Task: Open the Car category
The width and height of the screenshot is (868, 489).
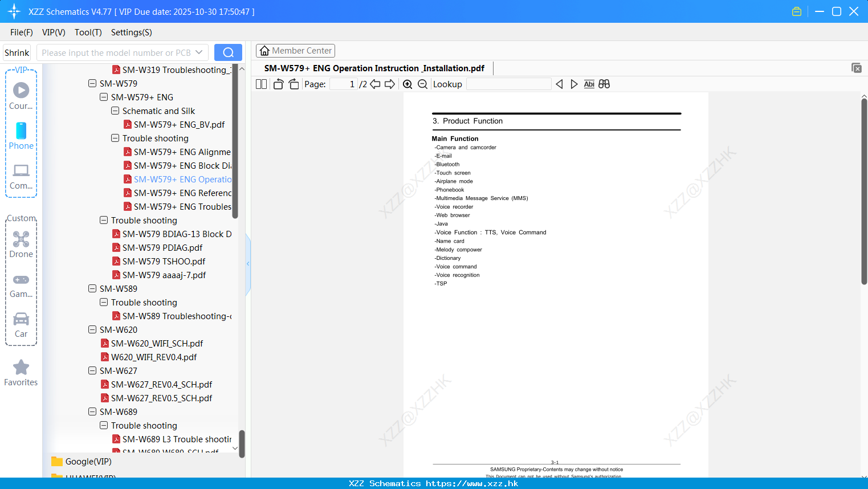Action: pyautogui.click(x=21, y=325)
